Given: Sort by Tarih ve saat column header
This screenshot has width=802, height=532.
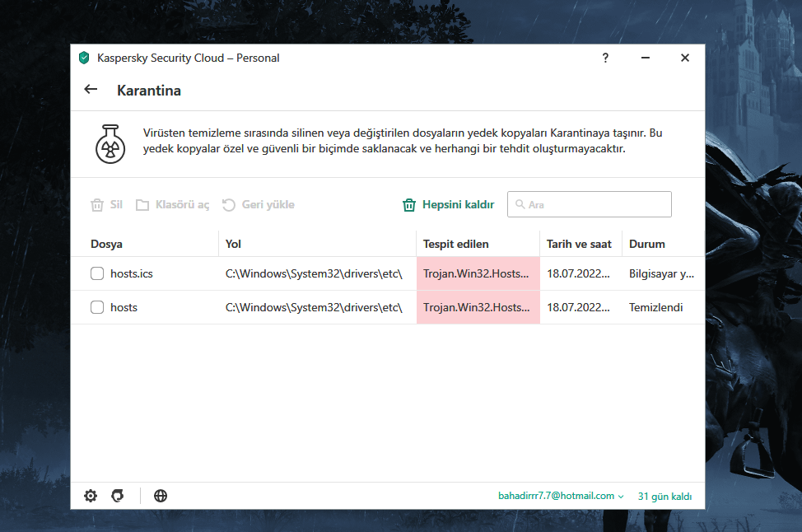Looking at the screenshot, I should pyautogui.click(x=579, y=244).
